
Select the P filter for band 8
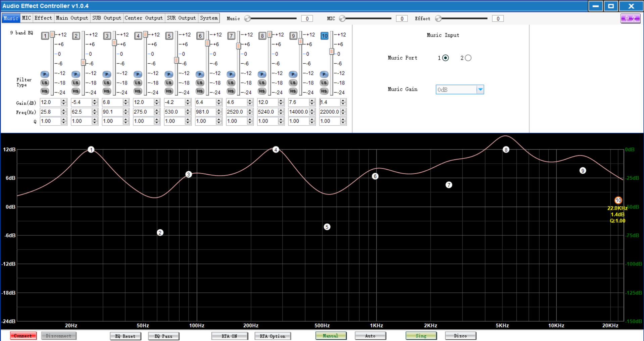262,74
